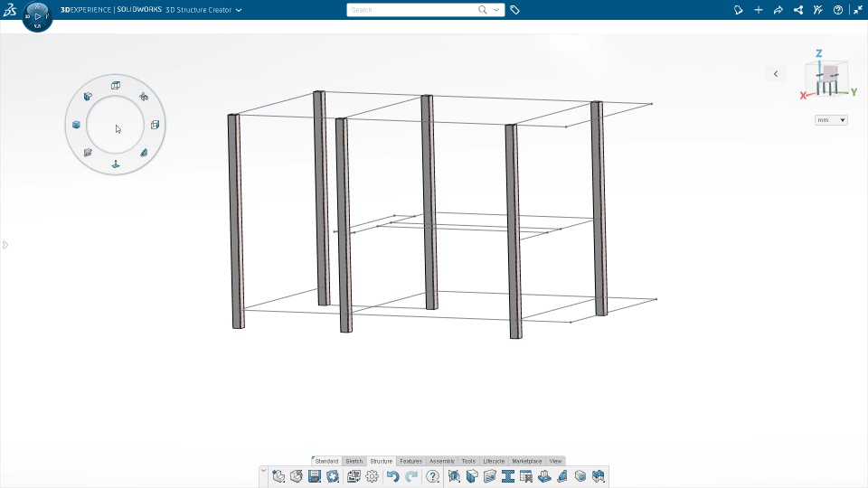This screenshot has height=488, width=868.
Task: Switch to the Marketplace tab
Action: click(527, 461)
